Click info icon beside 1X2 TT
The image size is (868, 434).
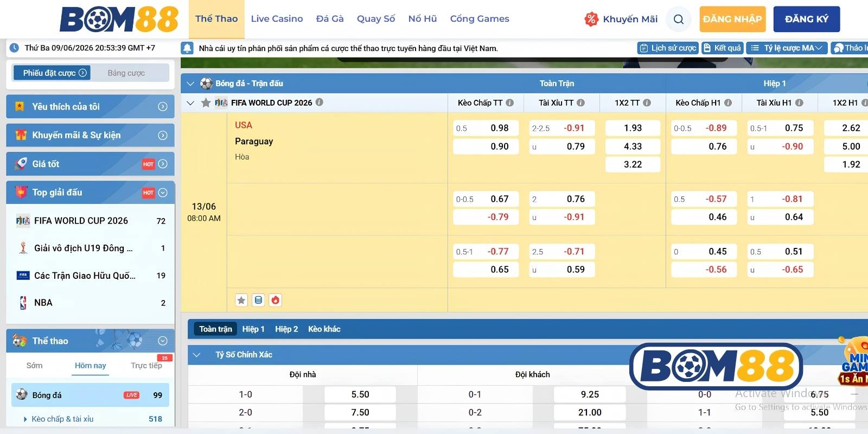[x=647, y=103]
